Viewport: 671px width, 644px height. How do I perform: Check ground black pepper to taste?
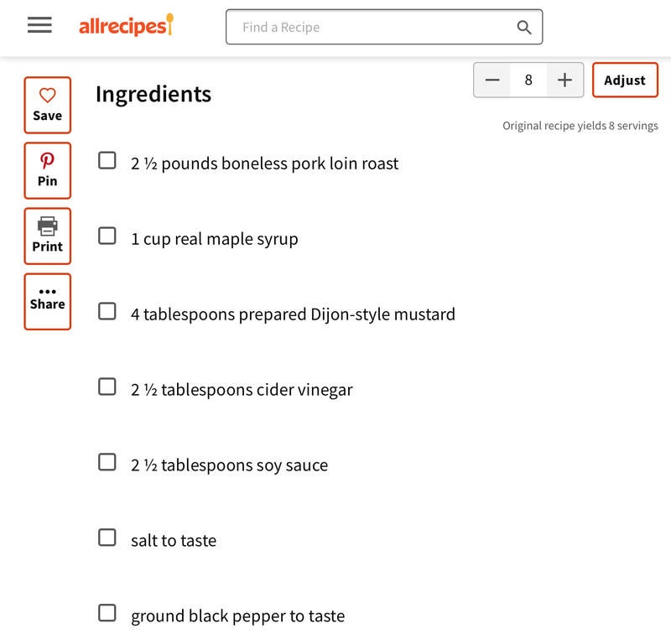click(x=107, y=613)
